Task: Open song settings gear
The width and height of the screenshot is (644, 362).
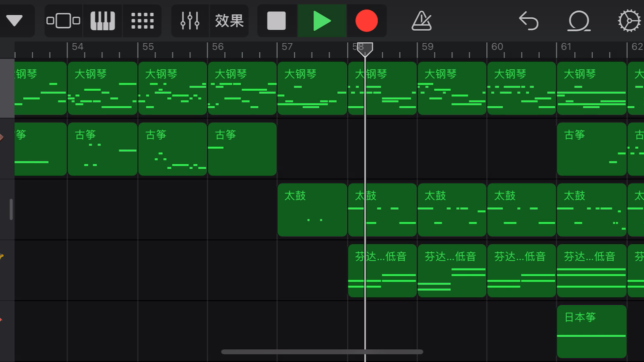Action: 629,20
